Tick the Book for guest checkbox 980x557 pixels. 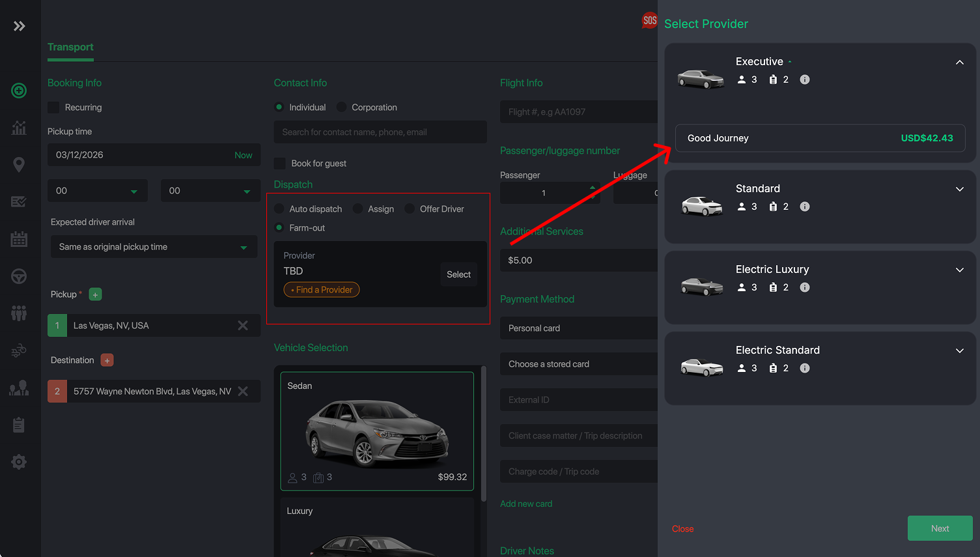coord(280,164)
